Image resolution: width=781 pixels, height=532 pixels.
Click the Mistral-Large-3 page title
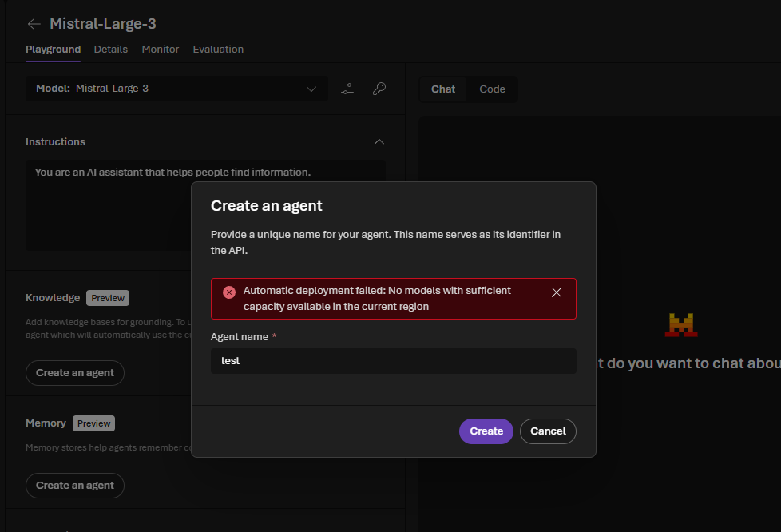coord(103,23)
